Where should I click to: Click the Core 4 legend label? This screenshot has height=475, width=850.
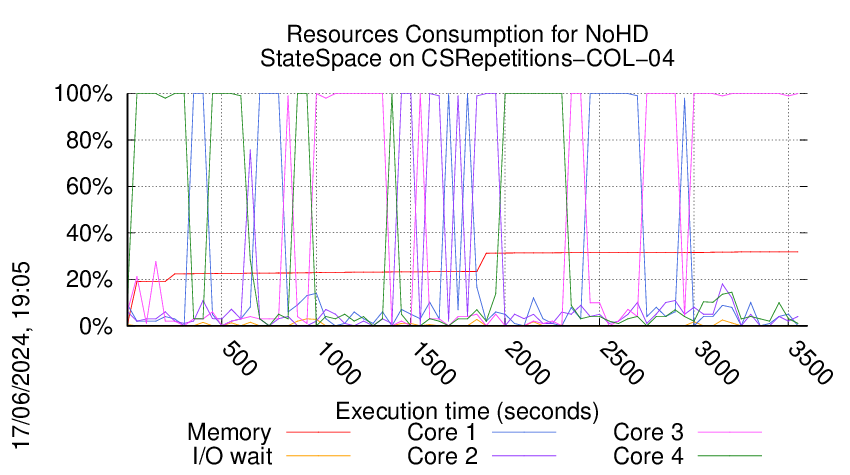pyautogui.click(x=648, y=456)
